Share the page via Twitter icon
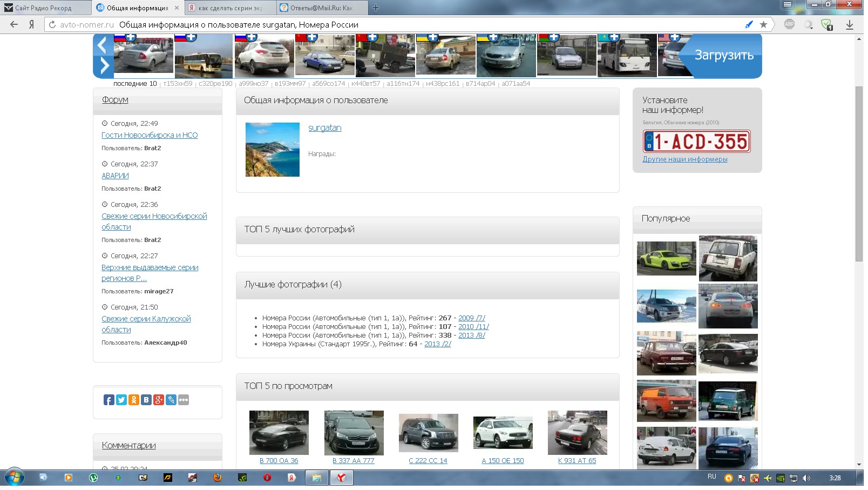This screenshot has width=868, height=490. pos(121,400)
